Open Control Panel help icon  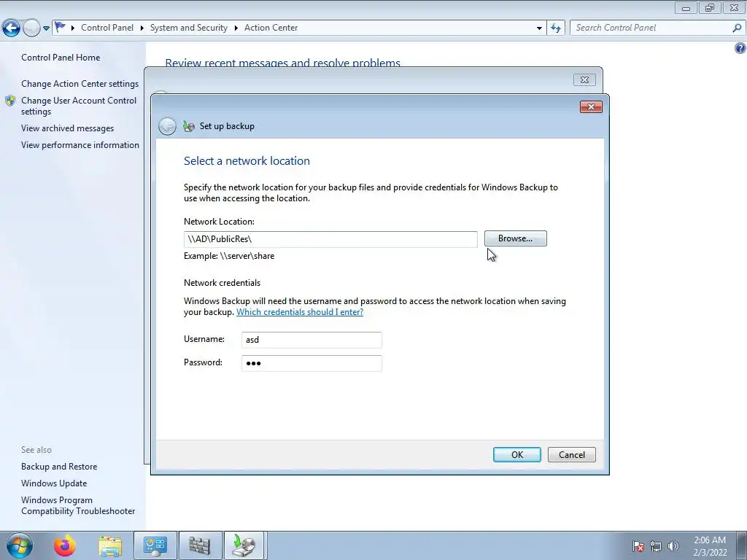tap(740, 48)
